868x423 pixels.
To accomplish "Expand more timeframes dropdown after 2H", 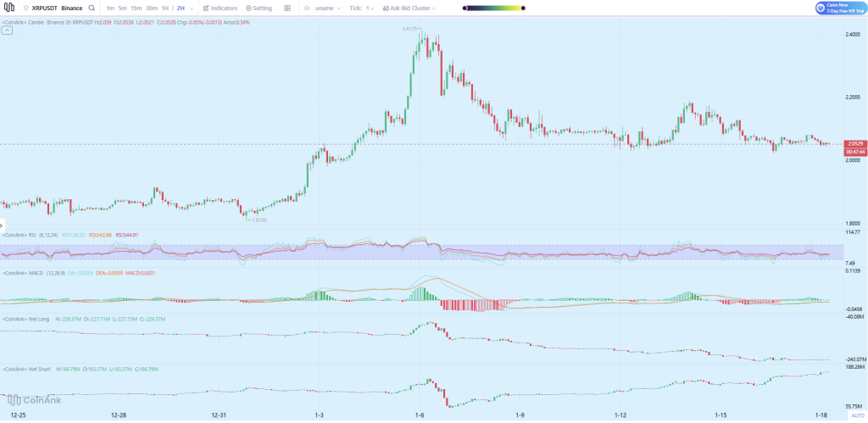I will coord(192,8).
